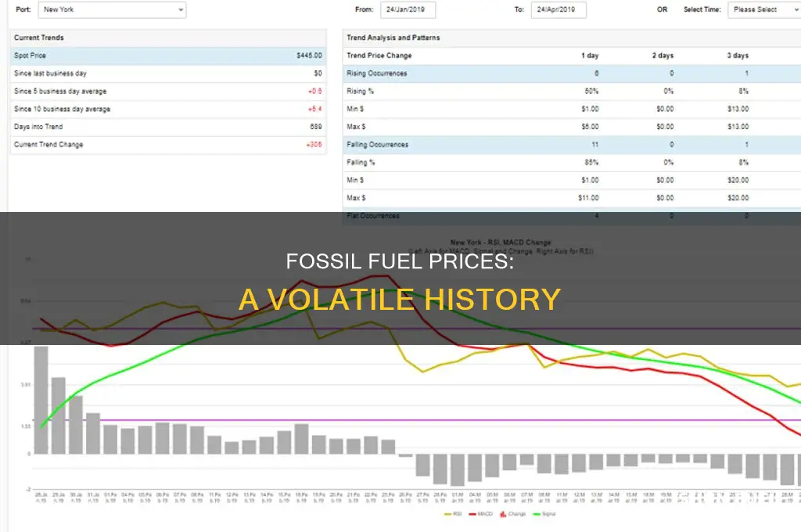Toggle the Signal series in chart legend
This screenshot has height=532, width=801.
[544, 514]
